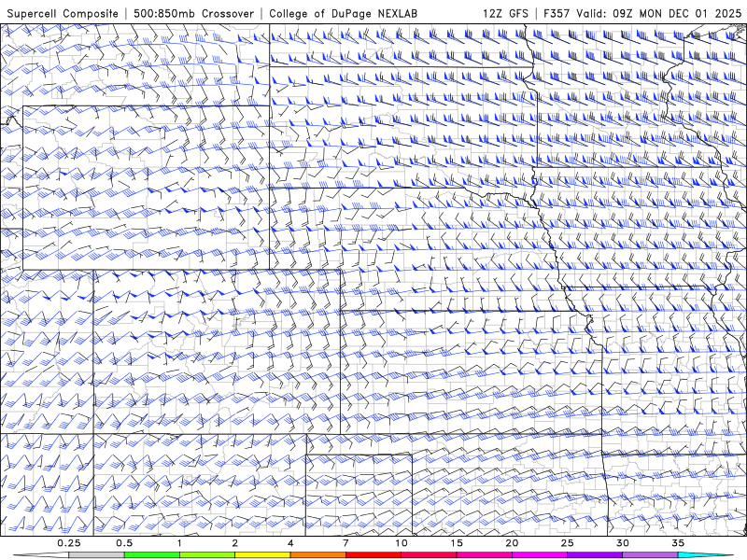The width and height of the screenshot is (747, 560).
Task: Click the 'F357' forecast hour text
Action: click(x=557, y=13)
